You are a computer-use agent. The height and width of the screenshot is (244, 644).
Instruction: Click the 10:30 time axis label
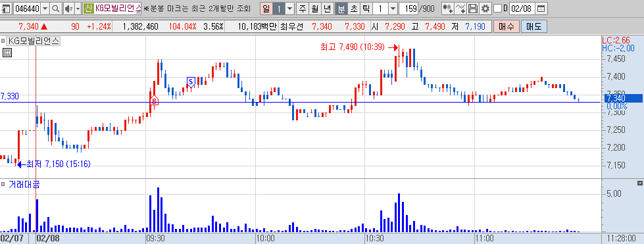(374, 238)
